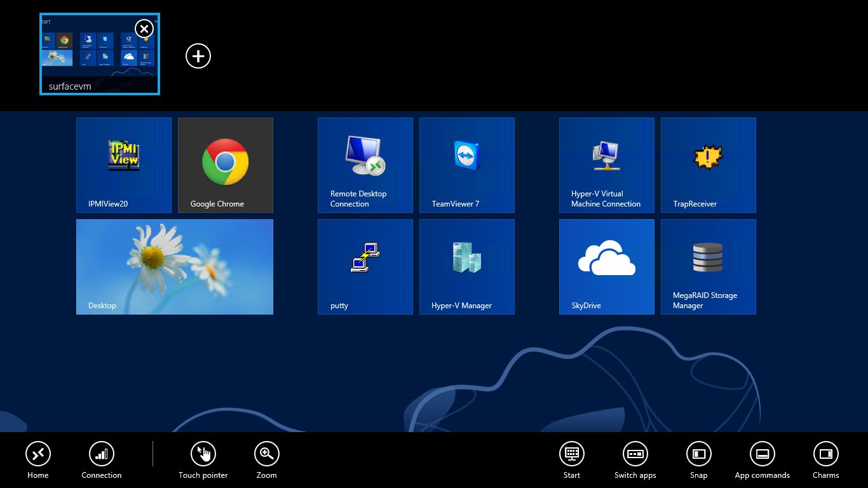Viewport: 868px width, 488px height.
Task: Open the IPMIView20 tile
Action: (124, 165)
